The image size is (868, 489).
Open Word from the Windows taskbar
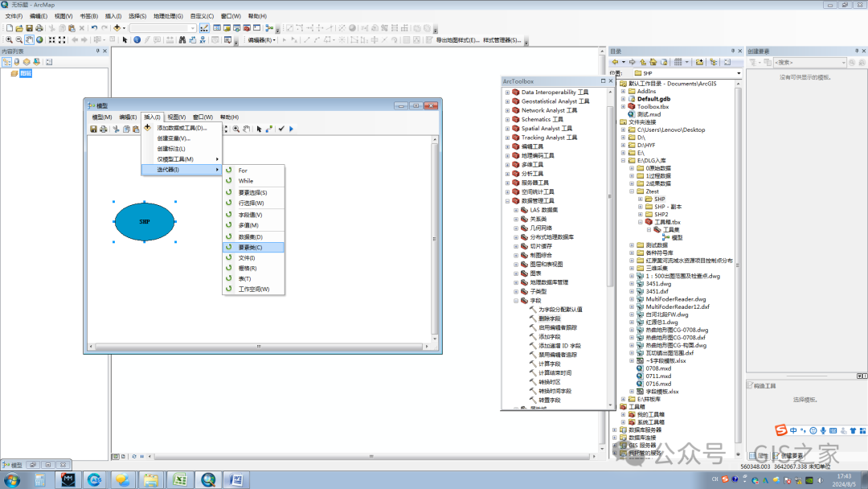click(x=236, y=479)
